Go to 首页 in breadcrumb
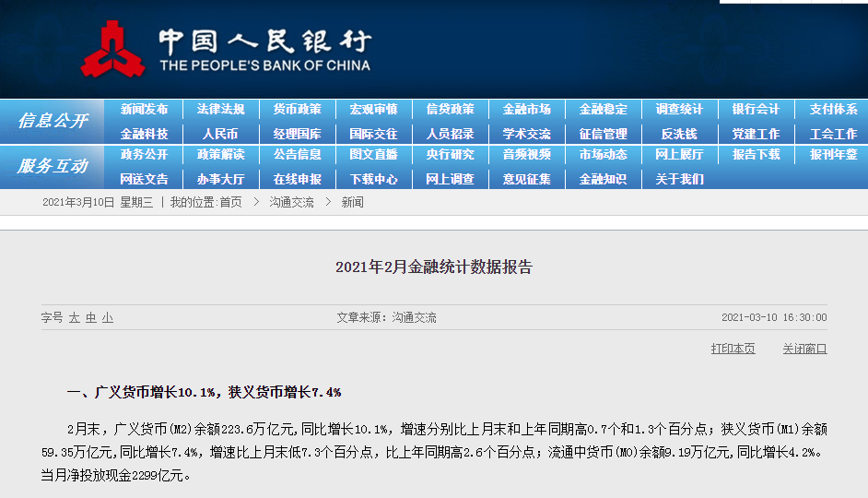The image size is (868, 498). pos(231,203)
